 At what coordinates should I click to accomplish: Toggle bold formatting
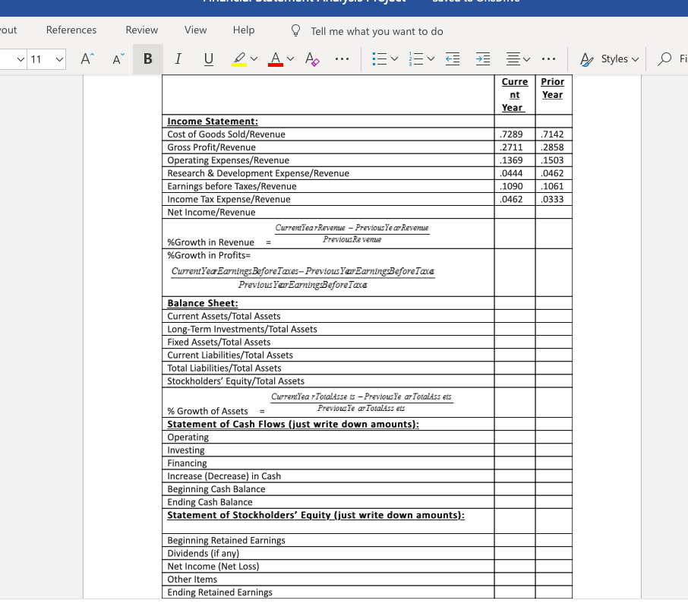click(147, 58)
